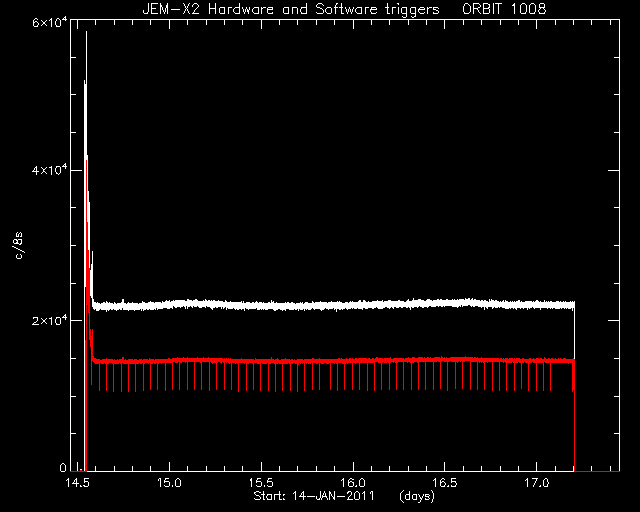Click the vertical drop-off line at curve end
This screenshot has height=512, width=640.
coord(574,408)
